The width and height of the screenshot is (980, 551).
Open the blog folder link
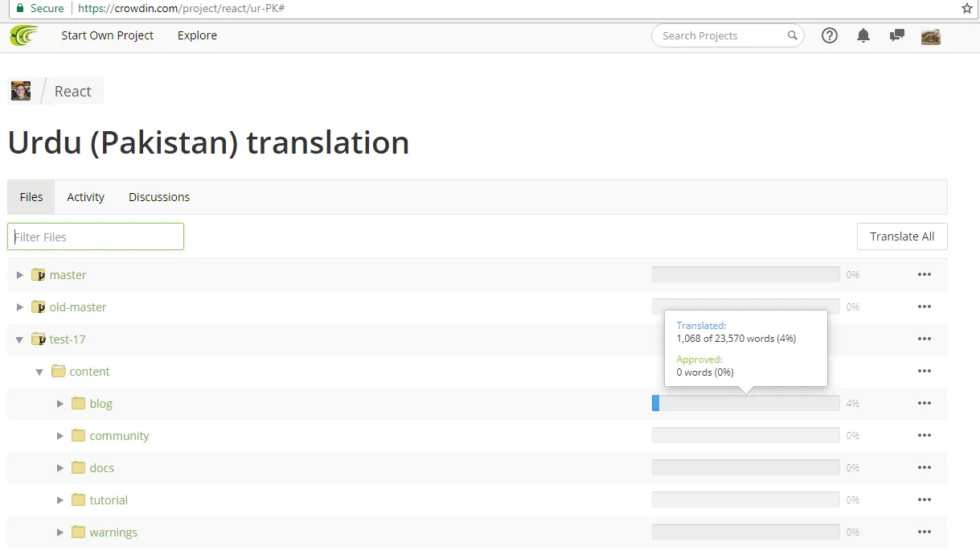click(x=100, y=404)
